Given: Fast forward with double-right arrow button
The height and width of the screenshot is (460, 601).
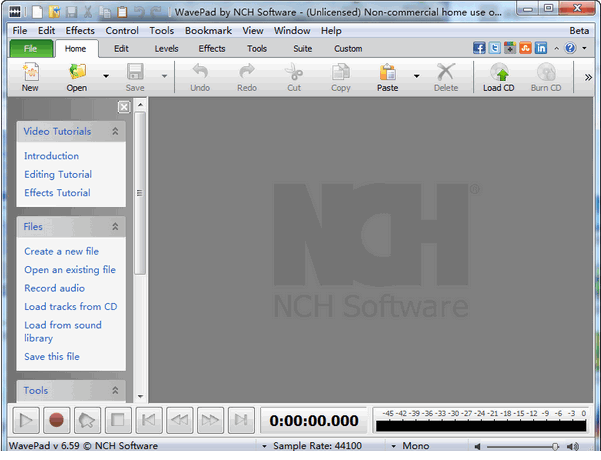Looking at the screenshot, I should point(210,420).
